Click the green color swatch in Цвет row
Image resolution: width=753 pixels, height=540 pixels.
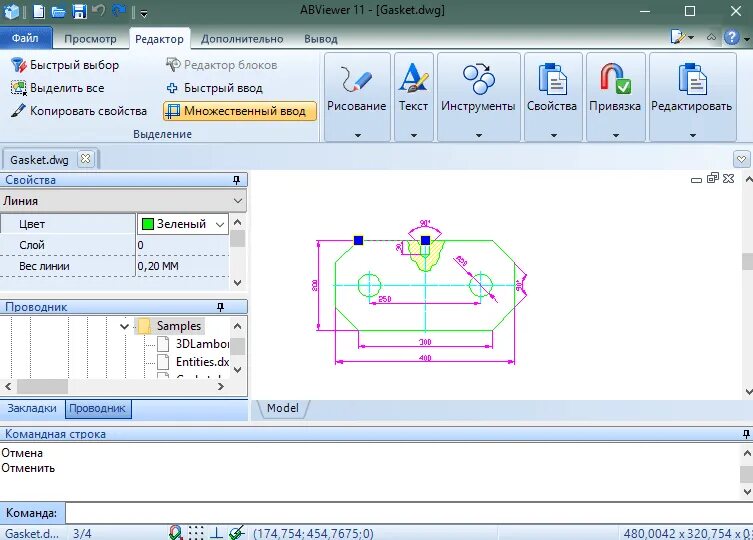click(148, 224)
